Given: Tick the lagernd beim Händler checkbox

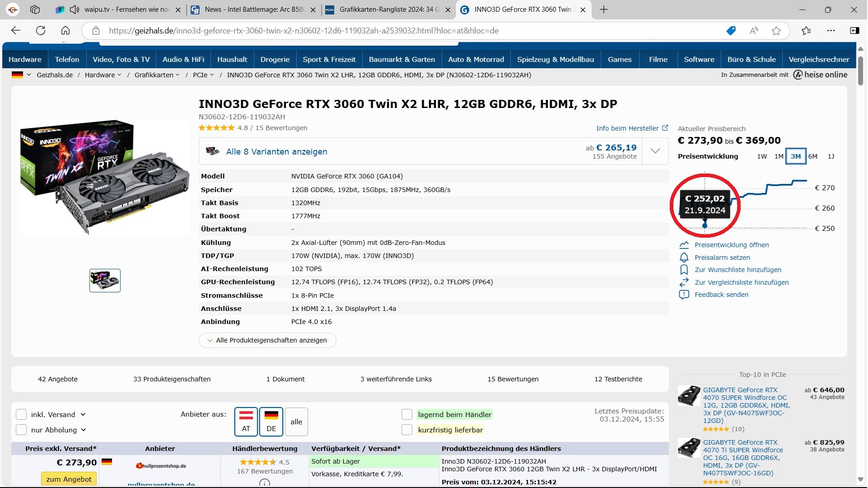Looking at the screenshot, I should click(x=407, y=415).
